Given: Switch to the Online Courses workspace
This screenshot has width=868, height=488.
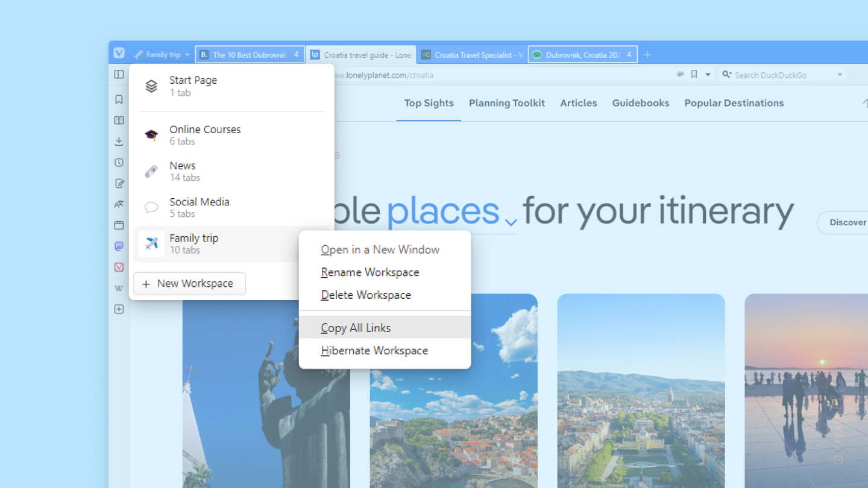Looking at the screenshot, I should click(231, 135).
